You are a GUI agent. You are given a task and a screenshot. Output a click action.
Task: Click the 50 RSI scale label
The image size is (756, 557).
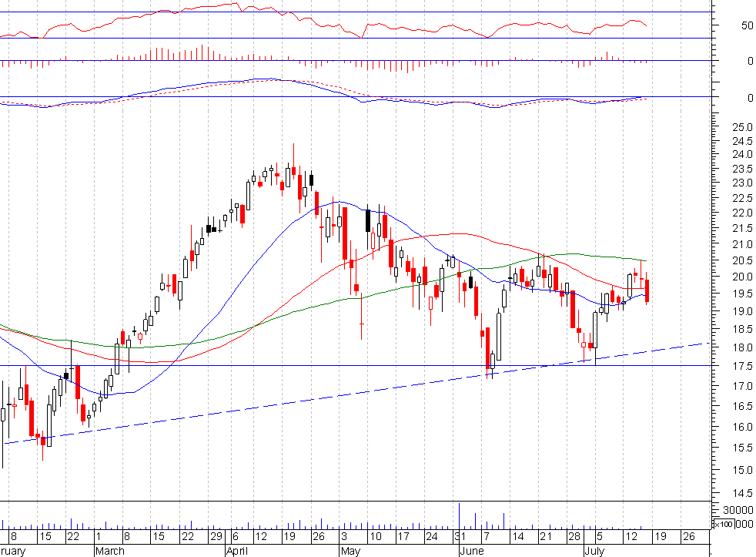747,25
